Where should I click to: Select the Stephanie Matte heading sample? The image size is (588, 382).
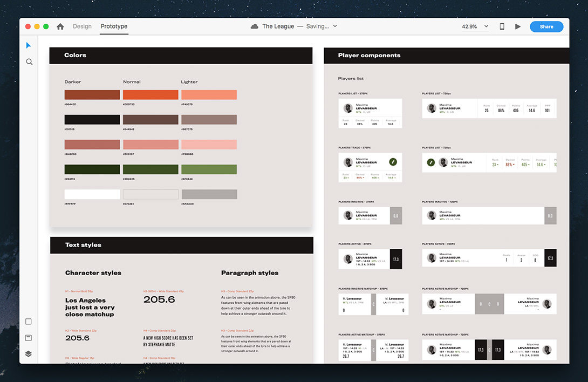click(168, 341)
